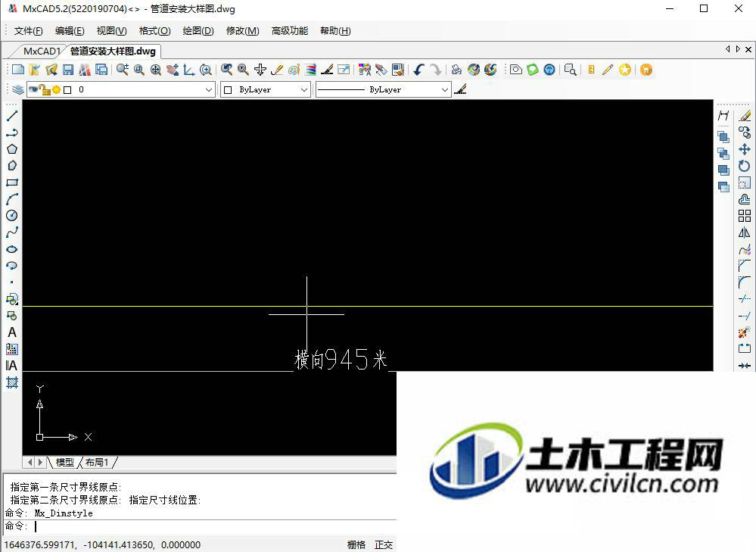Viewport: 756px width, 552px height.
Task: Open the 格式(O) menu
Action: (x=155, y=31)
